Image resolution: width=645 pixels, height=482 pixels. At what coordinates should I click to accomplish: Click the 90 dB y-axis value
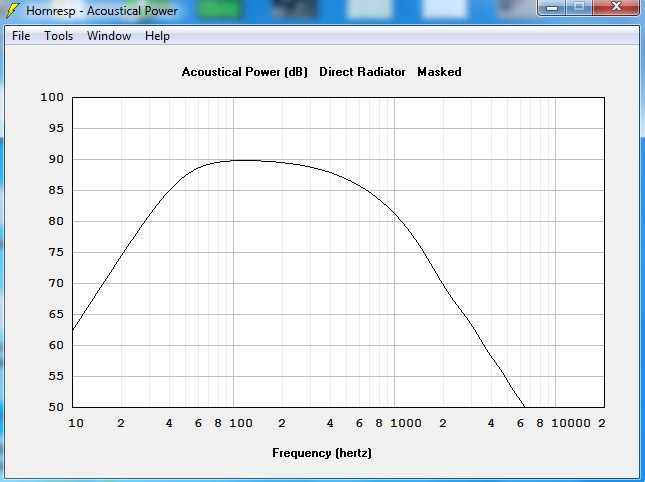56,160
